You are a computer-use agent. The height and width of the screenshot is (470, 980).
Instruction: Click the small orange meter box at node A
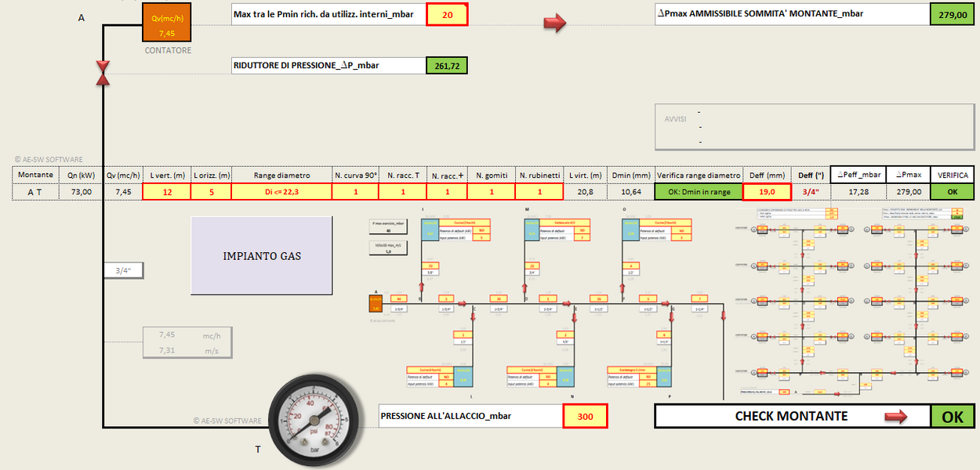(376, 302)
